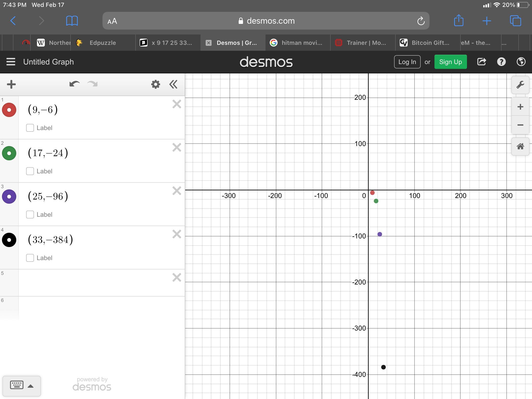Expand the keyboard toggle arrow
Screen dimensions: 532x399
point(31,386)
